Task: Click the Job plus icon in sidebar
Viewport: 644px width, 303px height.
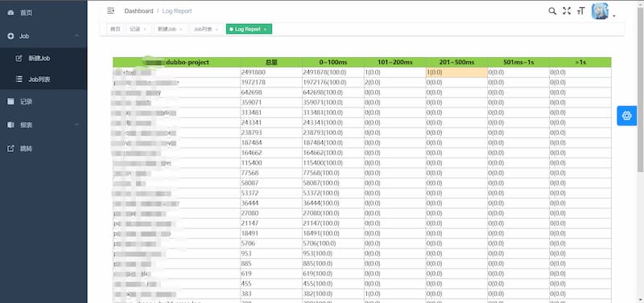Action: (x=10, y=36)
